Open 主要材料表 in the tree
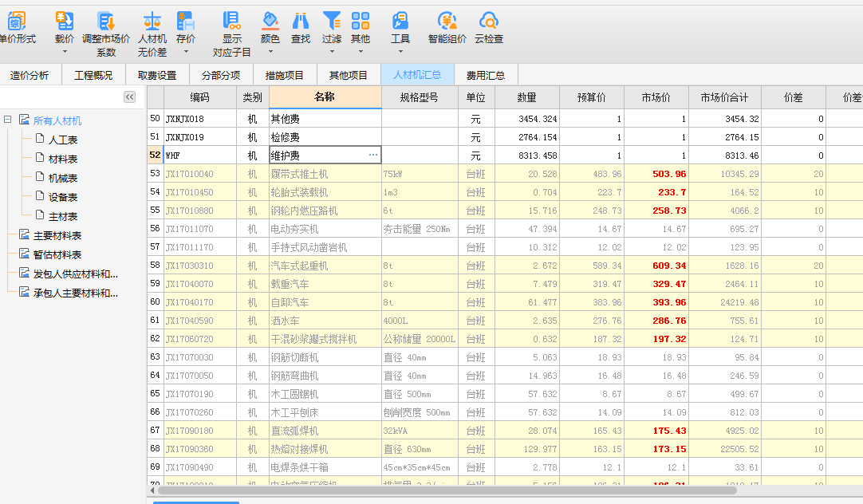Screen dimensions: 863x504 [x=57, y=235]
